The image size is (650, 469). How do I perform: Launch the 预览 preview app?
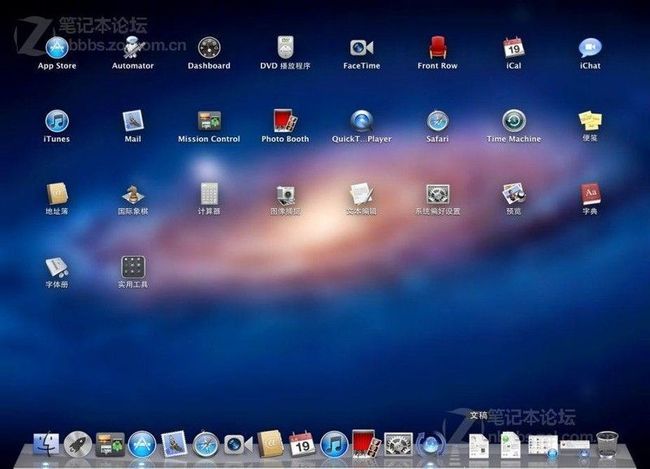pyautogui.click(x=514, y=194)
